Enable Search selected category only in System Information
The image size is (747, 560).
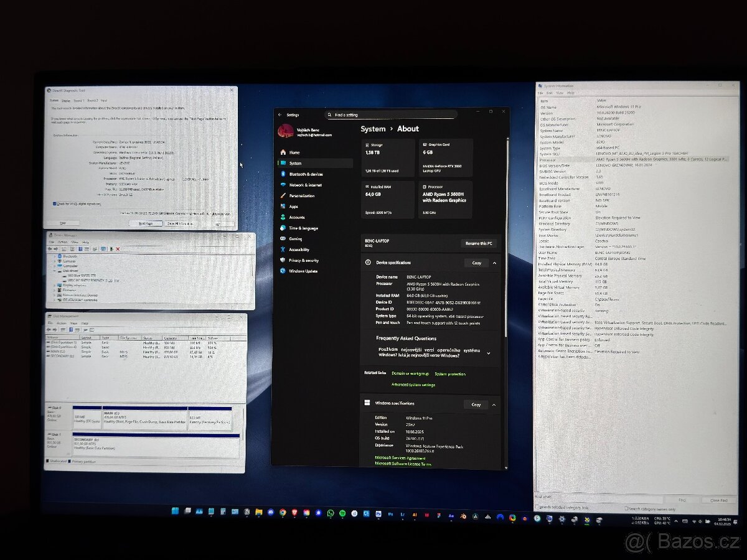538,508
